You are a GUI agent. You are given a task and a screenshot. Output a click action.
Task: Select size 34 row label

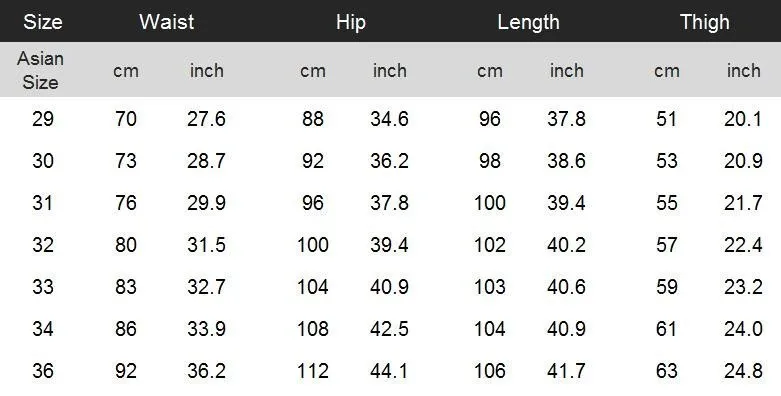click(42, 329)
